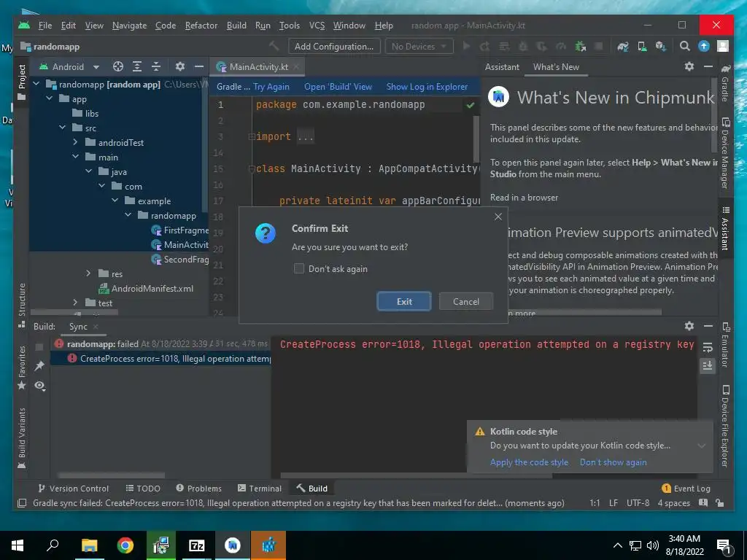Select AndroidManifest.xml in project tree
The height and width of the screenshot is (560, 747).
point(146,288)
